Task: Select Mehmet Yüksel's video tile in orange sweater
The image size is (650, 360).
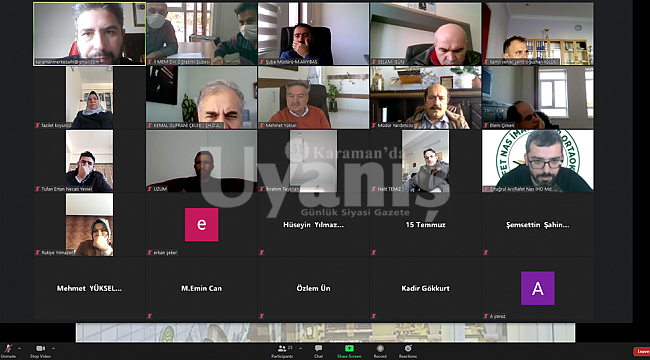Action: tap(313, 97)
